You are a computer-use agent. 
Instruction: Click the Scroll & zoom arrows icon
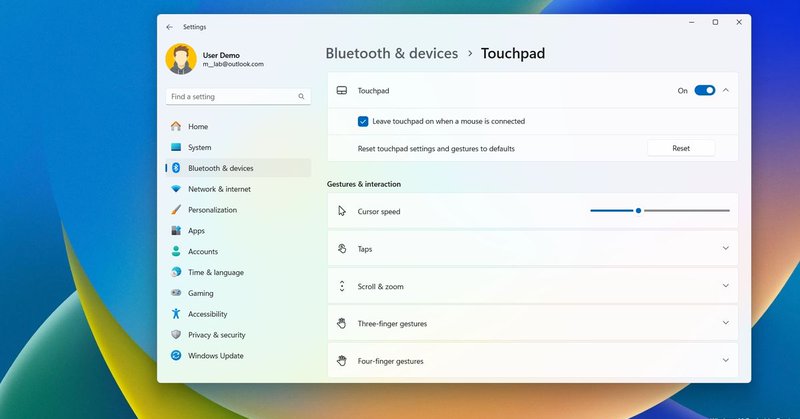(x=342, y=286)
